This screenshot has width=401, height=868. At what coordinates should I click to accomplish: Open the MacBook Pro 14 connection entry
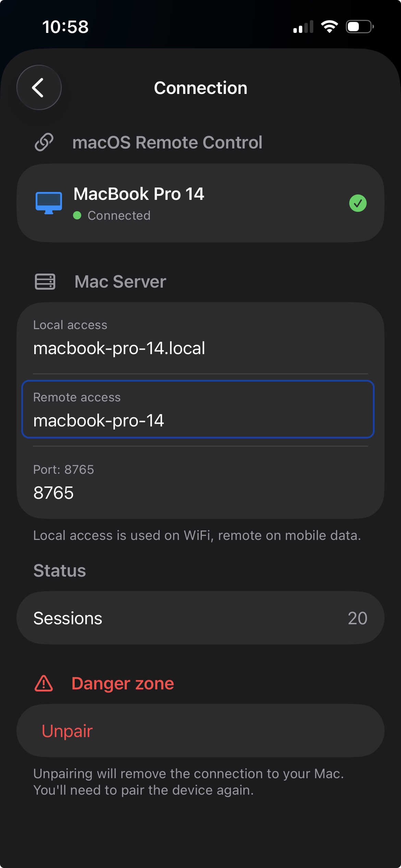[x=200, y=202]
